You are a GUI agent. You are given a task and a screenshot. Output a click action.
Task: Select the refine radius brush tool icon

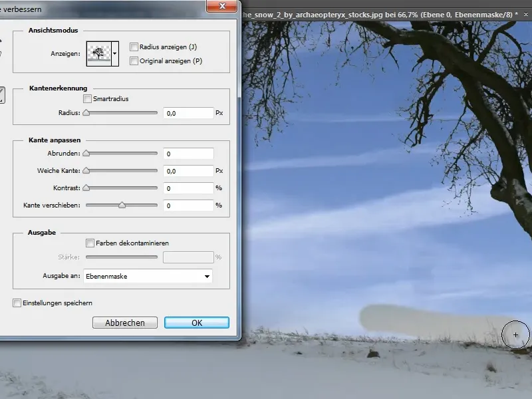[x=2, y=95]
